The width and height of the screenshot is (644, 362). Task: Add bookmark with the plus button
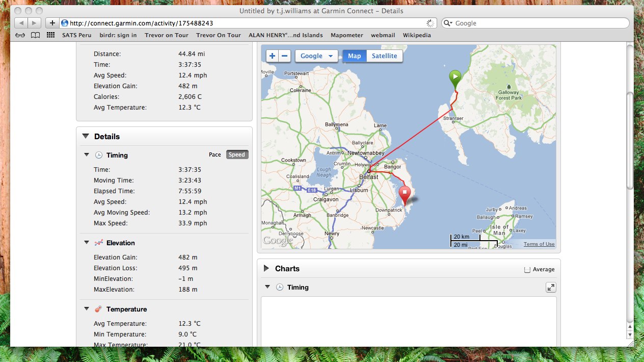[52, 23]
